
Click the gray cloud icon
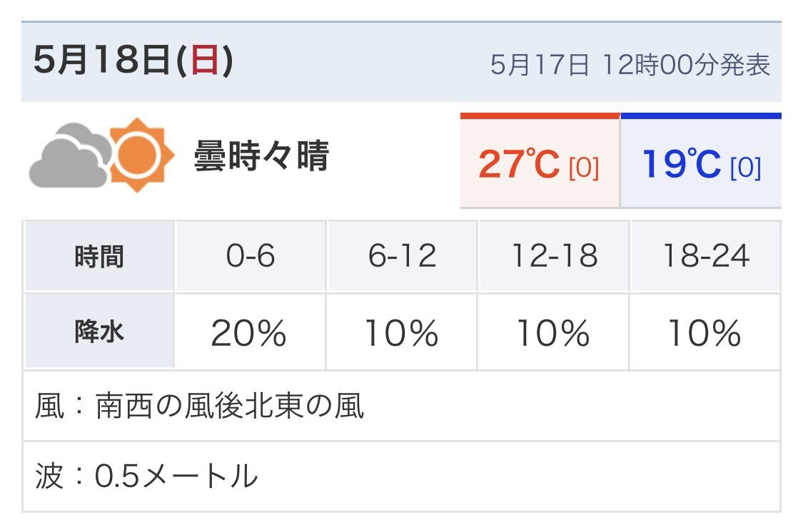70,155
